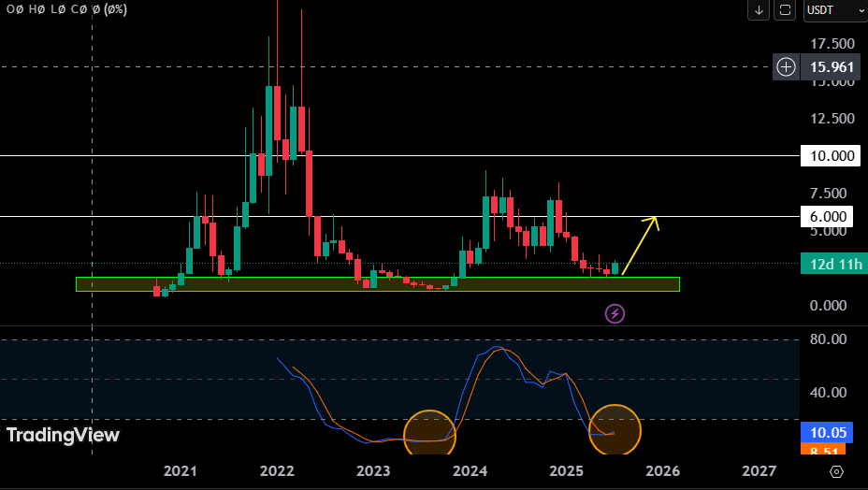Click the purple lightning bolt icon

click(615, 314)
